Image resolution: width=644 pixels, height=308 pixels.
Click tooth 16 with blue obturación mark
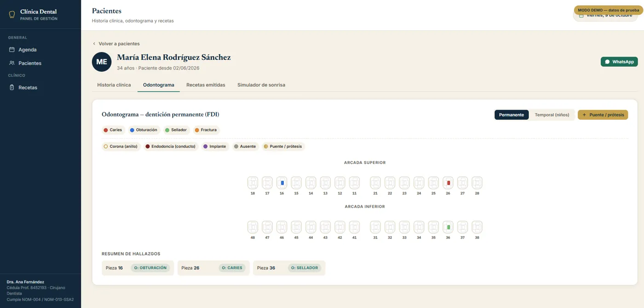click(282, 183)
